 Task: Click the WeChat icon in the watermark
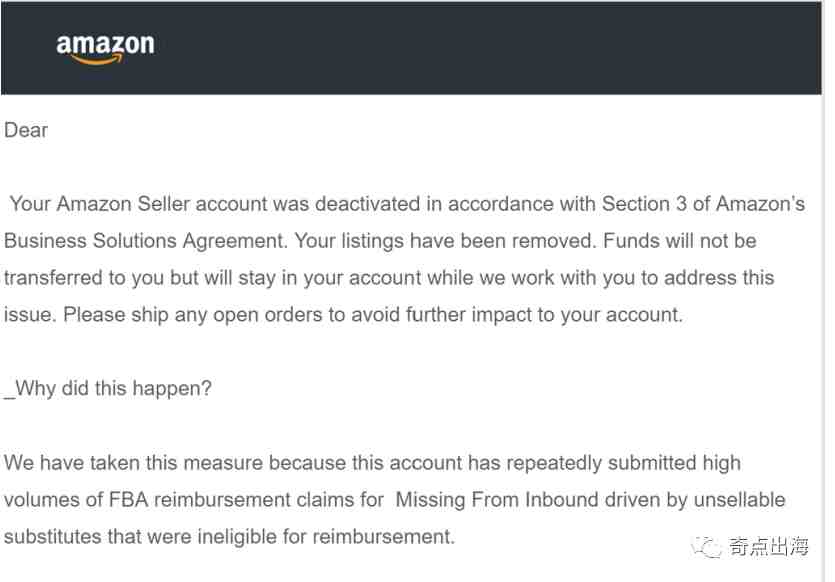tap(710, 546)
